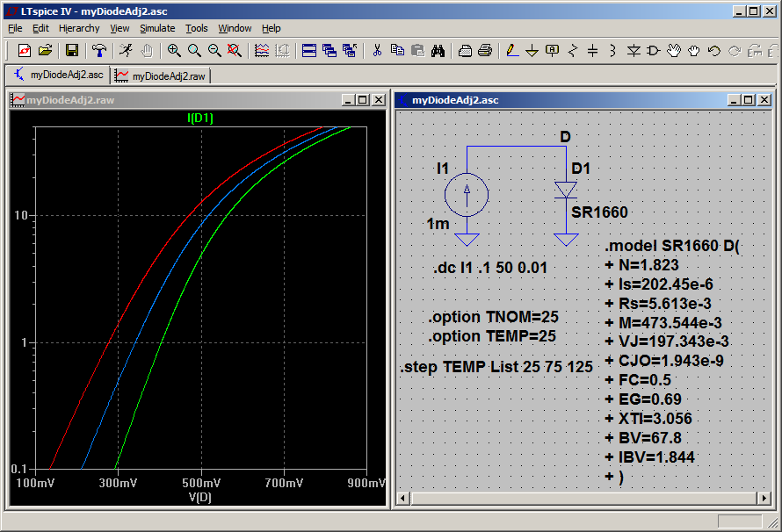Select the Label Net tool
This screenshot has height=532, width=782.
pos(552,50)
